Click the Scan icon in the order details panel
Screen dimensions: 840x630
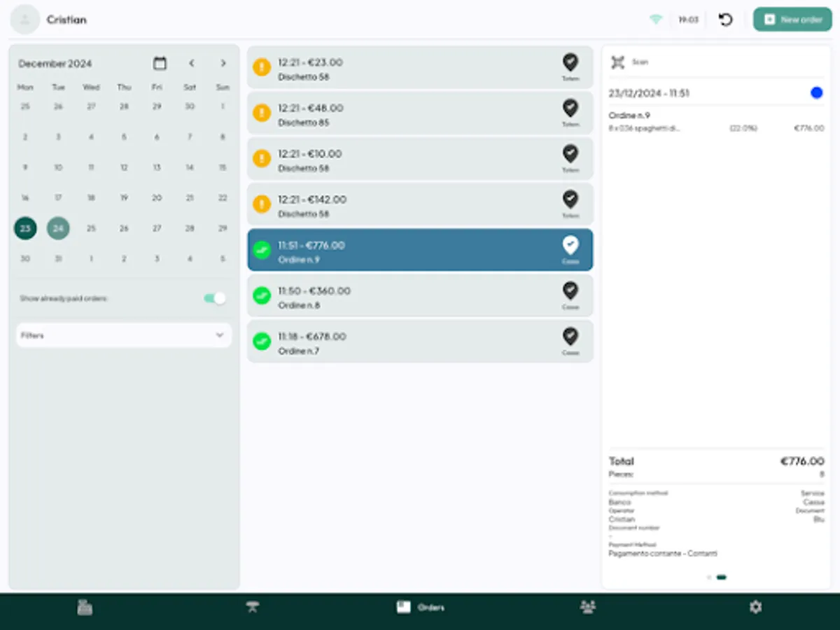click(618, 62)
